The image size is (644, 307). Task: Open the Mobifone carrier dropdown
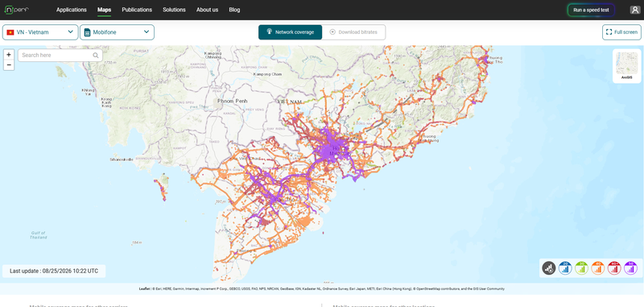coord(117,32)
